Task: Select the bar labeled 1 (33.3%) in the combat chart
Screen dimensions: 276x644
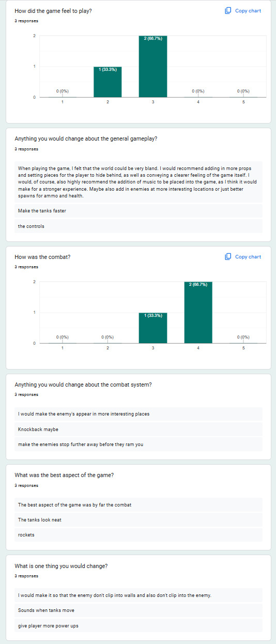Action: [x=153, y=328]
